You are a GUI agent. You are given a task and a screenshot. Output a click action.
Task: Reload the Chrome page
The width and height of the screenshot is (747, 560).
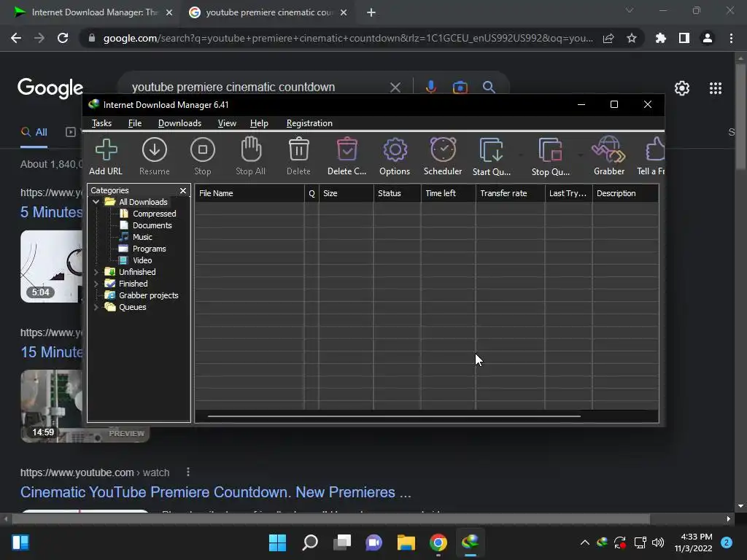coord(63,38)
